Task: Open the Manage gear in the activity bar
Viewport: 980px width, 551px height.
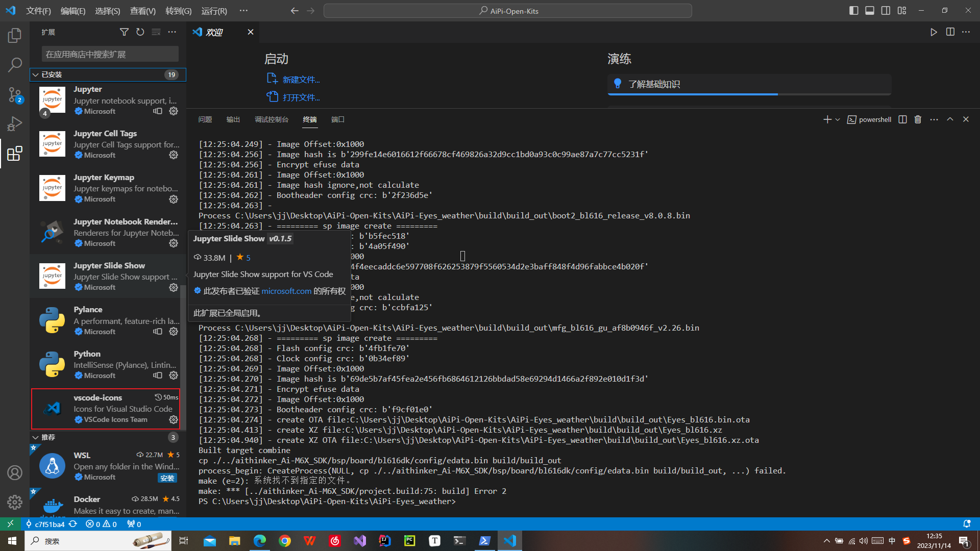Action: point(15,502)
